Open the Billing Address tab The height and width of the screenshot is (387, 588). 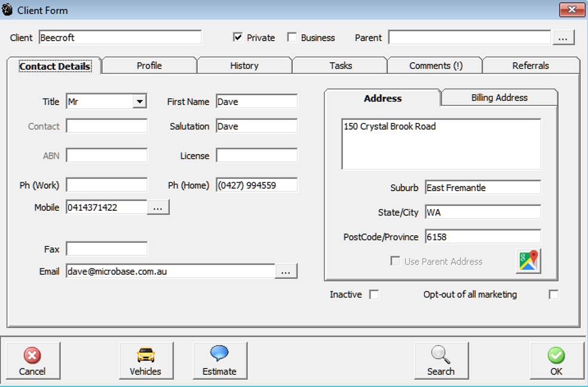499,98
